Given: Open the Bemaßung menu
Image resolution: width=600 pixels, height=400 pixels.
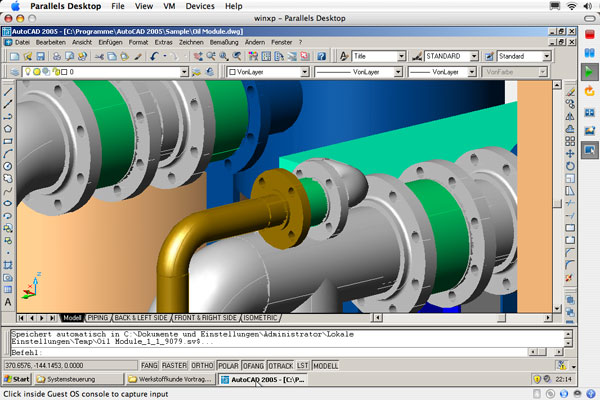Looking at the screenshot, I should click(224, 42).
